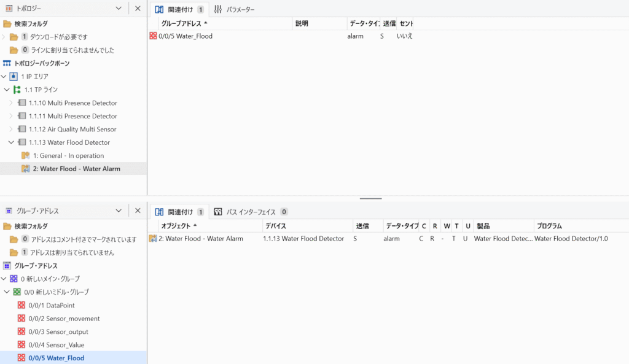
Task: Click device icon of 1.1.11 Multi Presence Detector
Action: point(21,116)
